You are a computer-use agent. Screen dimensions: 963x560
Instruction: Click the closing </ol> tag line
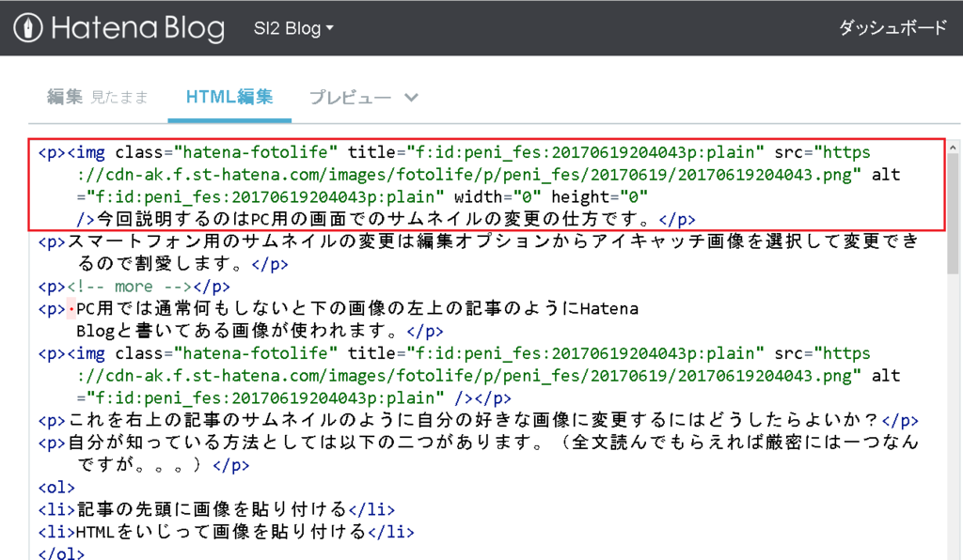coord(61,552)
